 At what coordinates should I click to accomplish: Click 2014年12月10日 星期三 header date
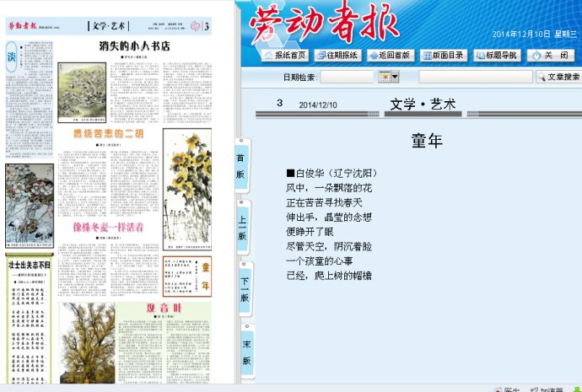coord(535,34)
